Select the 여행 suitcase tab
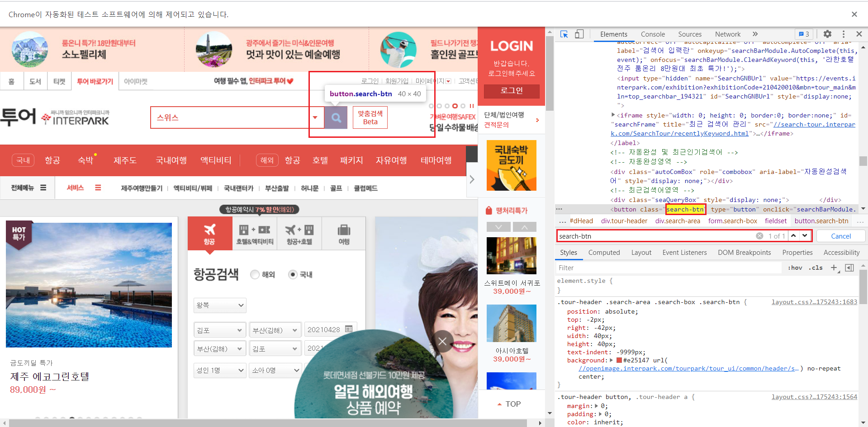The height and width of the screenshot is (427, 868). click(344, 234)
